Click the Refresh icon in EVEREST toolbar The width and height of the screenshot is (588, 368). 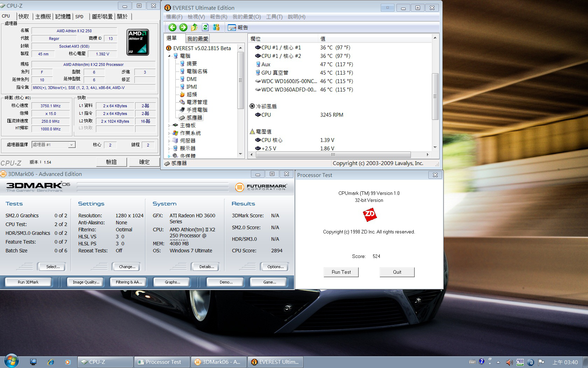[205, 27]
